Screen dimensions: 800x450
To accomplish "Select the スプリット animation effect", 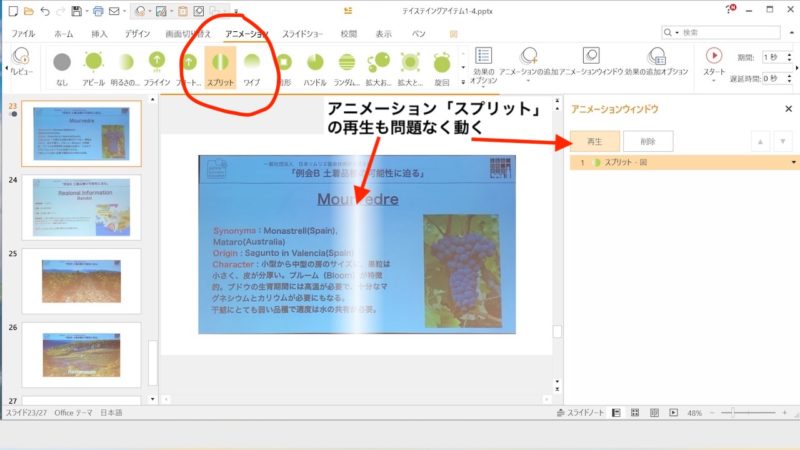I will (x=220, y=67).
